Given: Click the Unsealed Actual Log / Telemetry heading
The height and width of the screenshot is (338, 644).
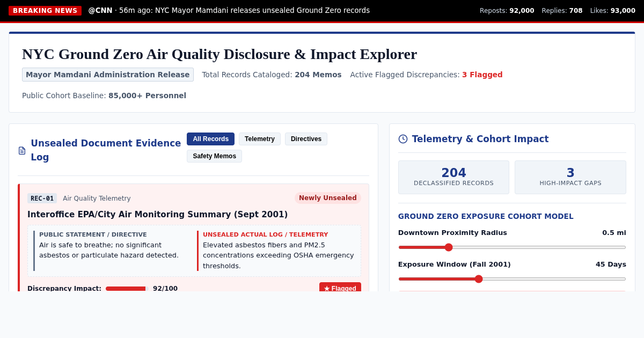Looking at the screenshot, I should [265, 234].
